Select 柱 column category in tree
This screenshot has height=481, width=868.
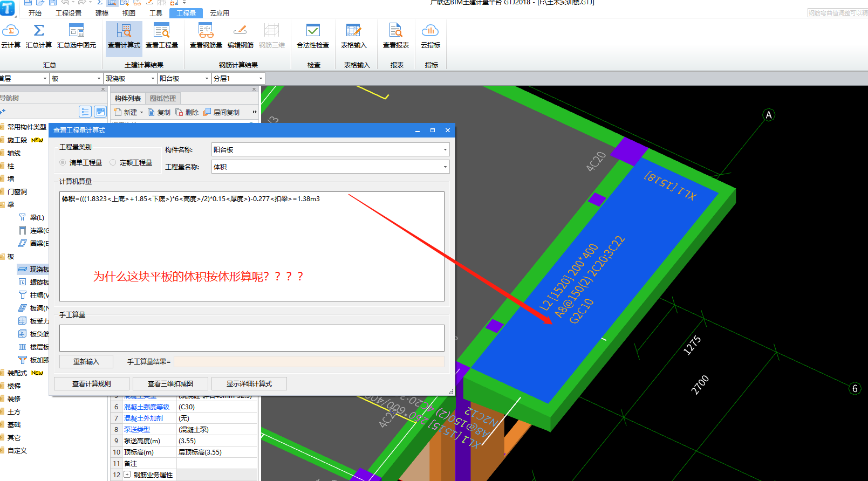click(11, 166)
